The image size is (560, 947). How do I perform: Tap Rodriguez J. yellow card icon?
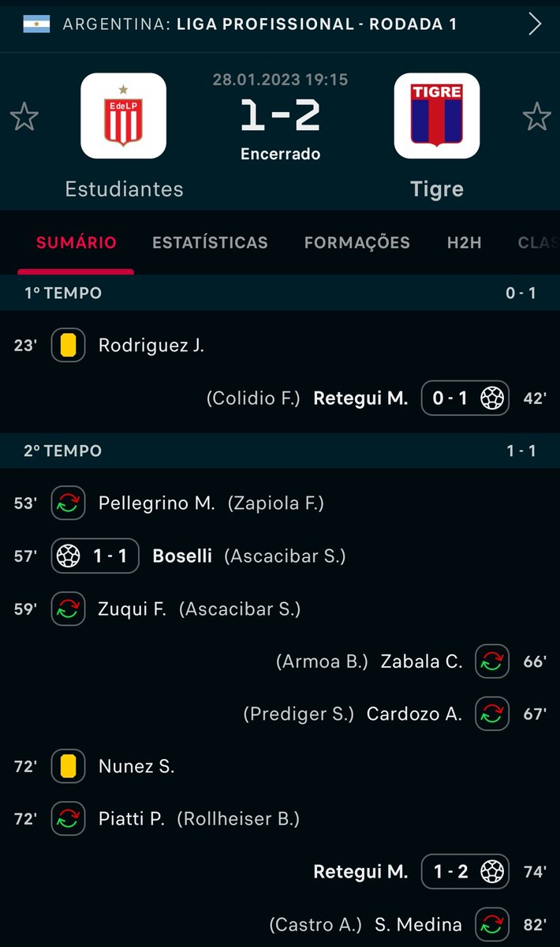tap(69, 345)
